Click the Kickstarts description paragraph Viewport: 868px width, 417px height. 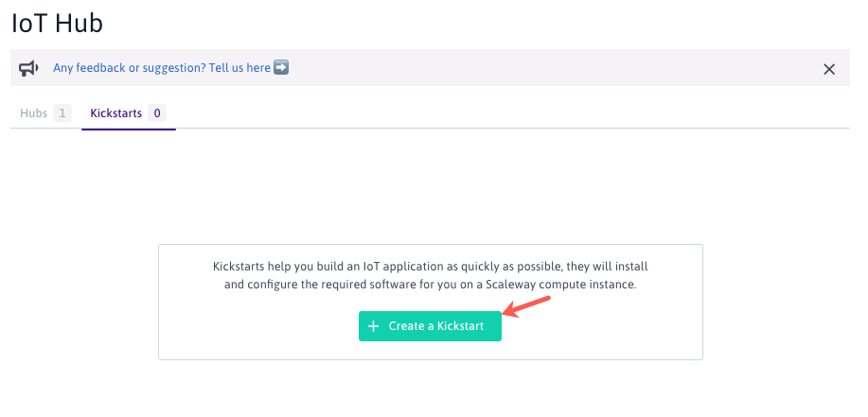pos(430,275)
